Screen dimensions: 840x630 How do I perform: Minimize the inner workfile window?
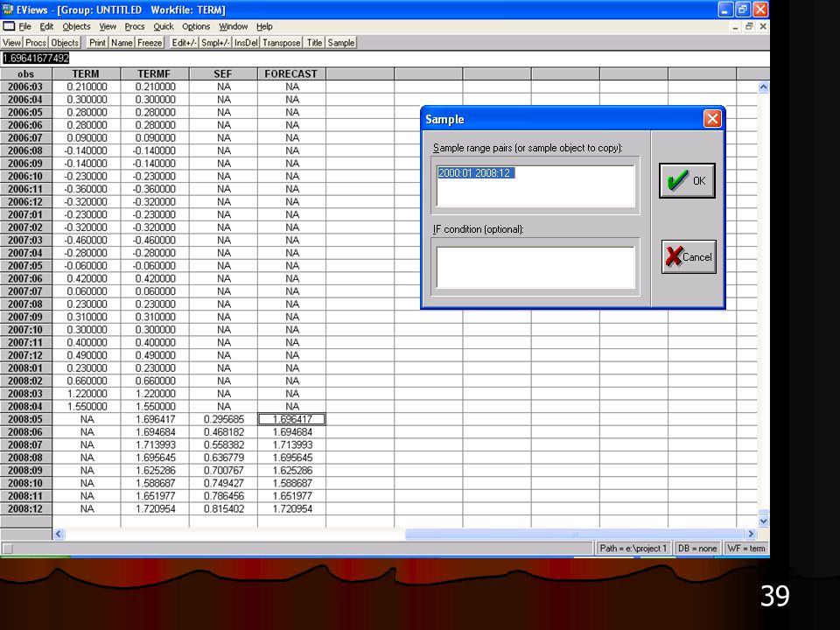click(736, 27)
